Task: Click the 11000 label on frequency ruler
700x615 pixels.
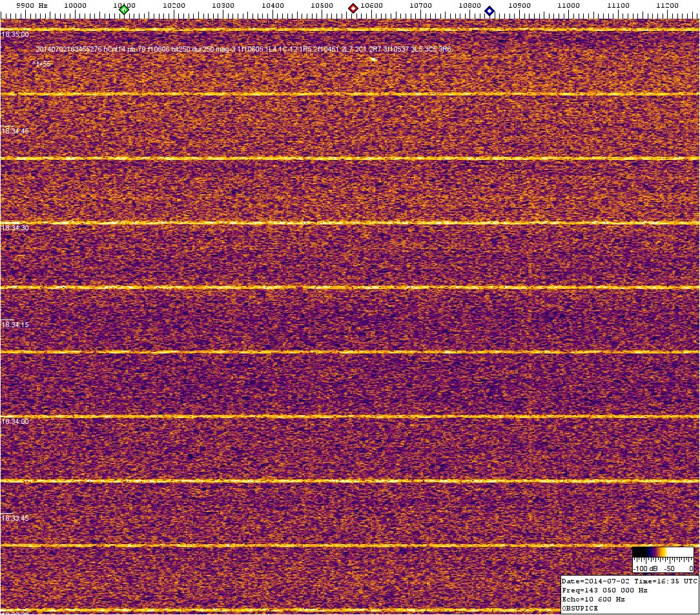Action: (568, 5)
